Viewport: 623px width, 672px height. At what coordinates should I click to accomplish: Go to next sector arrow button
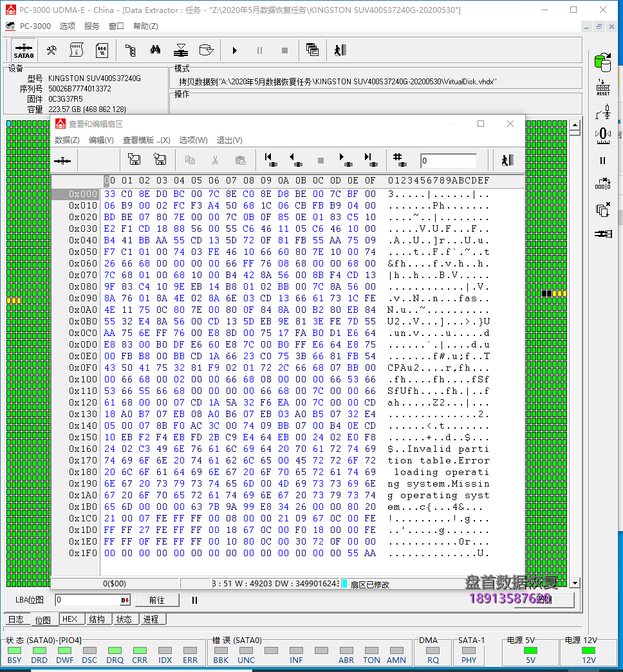(x=346, y=160)
